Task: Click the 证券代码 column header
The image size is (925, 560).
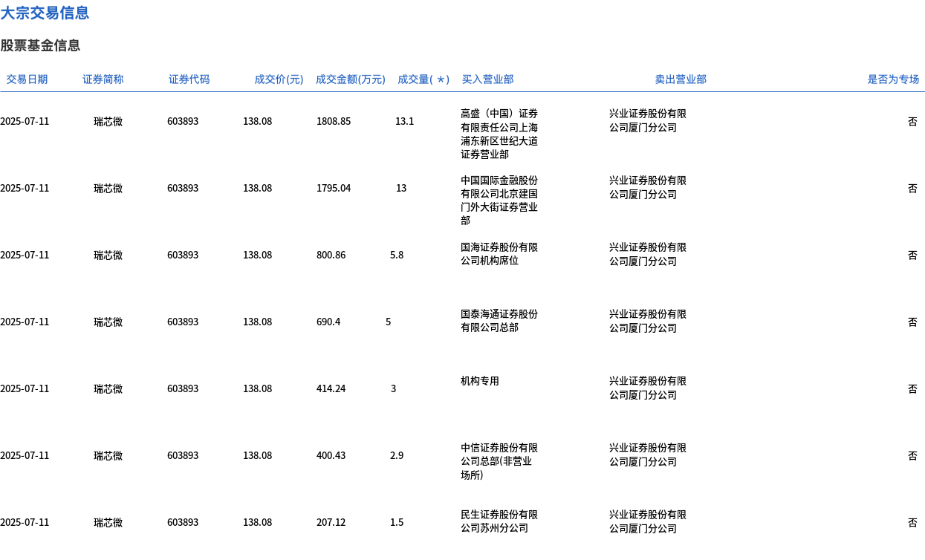Action: coord(189,79)
